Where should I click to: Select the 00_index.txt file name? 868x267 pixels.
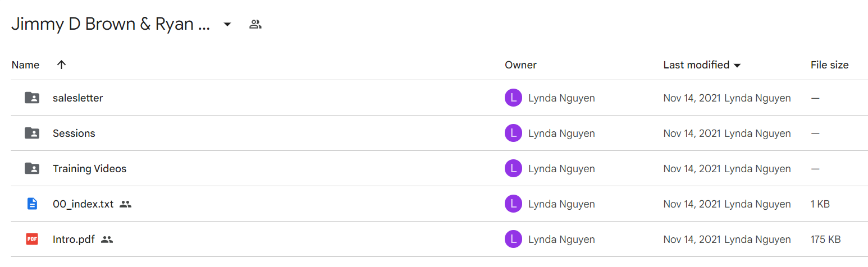click(83, 204)
